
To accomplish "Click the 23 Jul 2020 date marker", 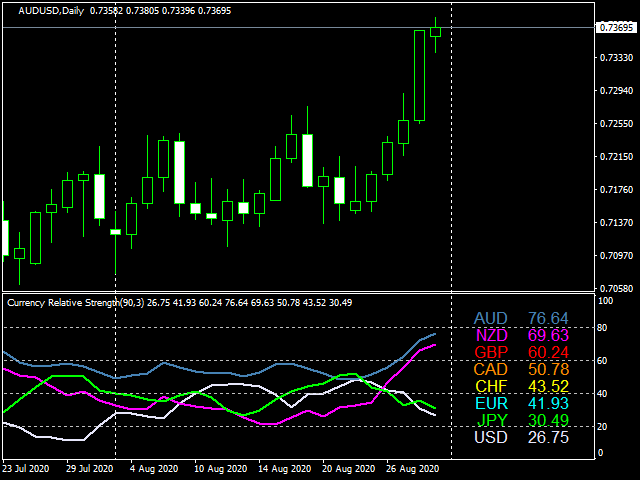I will pos(25,468).
